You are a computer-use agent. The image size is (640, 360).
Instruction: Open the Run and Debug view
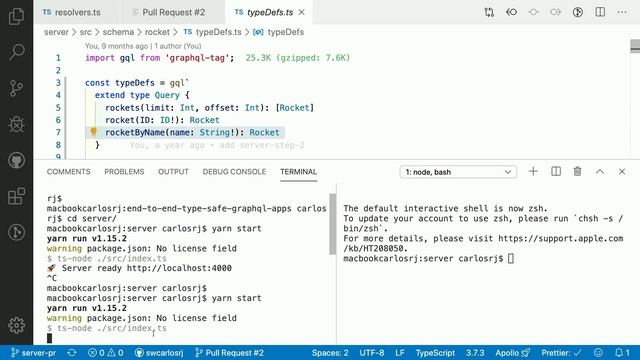pyautogui.click(x=16, y=124)
